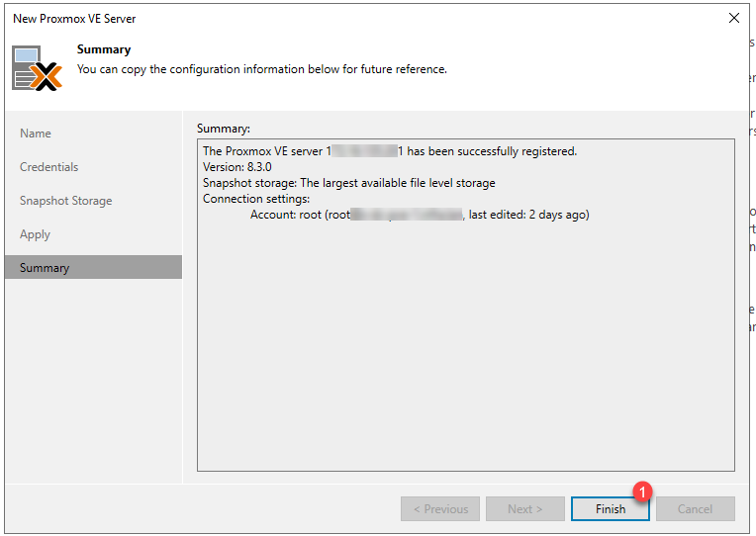Close the New Proxmox VE Server dialog
The height and width of the screenshot is (536, 756).
click(x=734, y=18)
